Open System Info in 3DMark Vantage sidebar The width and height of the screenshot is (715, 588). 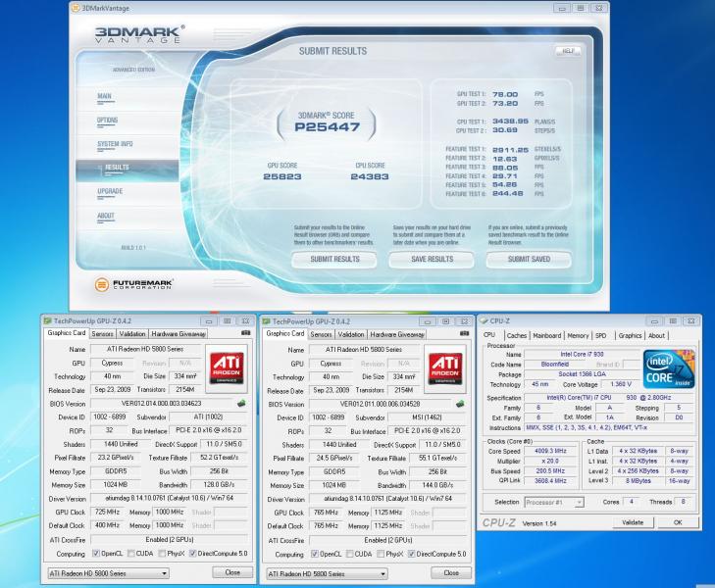pos(115,144)
